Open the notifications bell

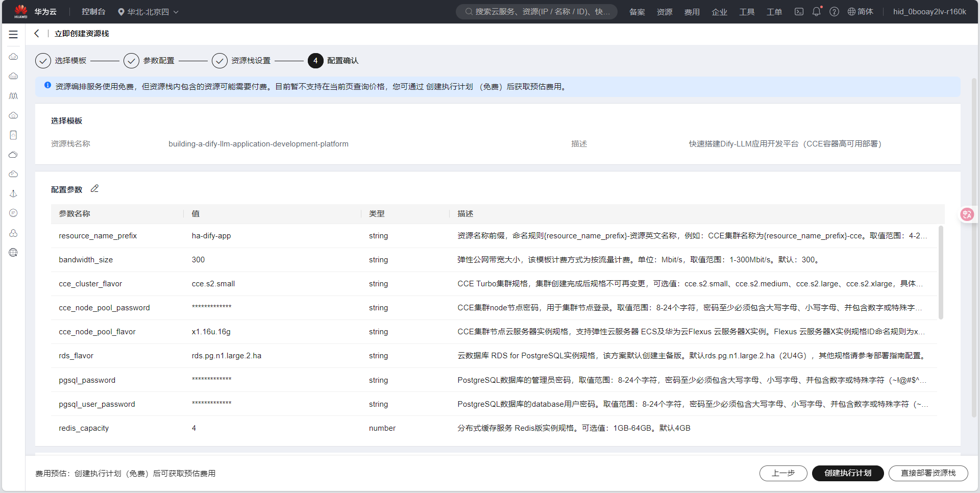pyautogui.click(x=817, y=12)
